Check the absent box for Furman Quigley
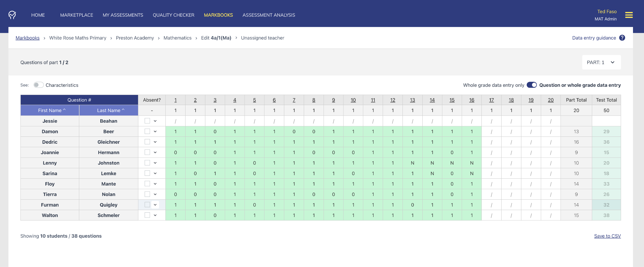Image resolution: width=644 pixels, height=267 pixels. tap(147, 205)
